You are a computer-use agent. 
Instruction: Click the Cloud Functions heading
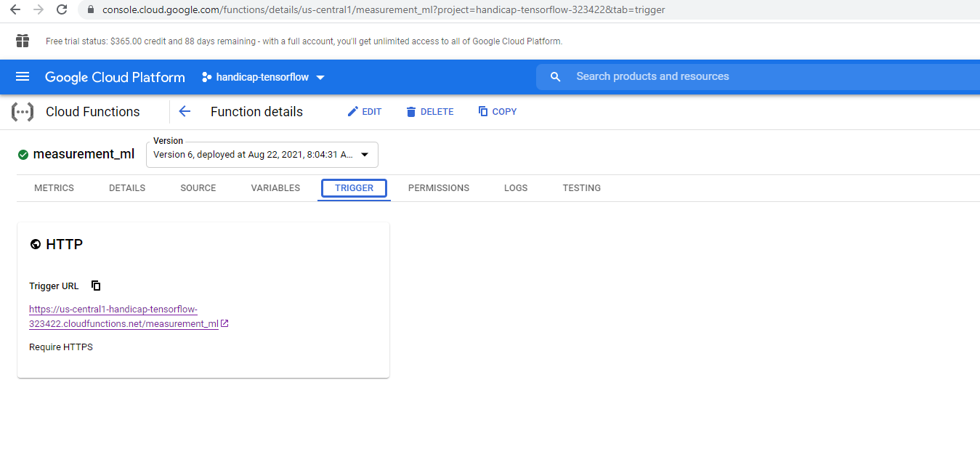tap(93, 112)
